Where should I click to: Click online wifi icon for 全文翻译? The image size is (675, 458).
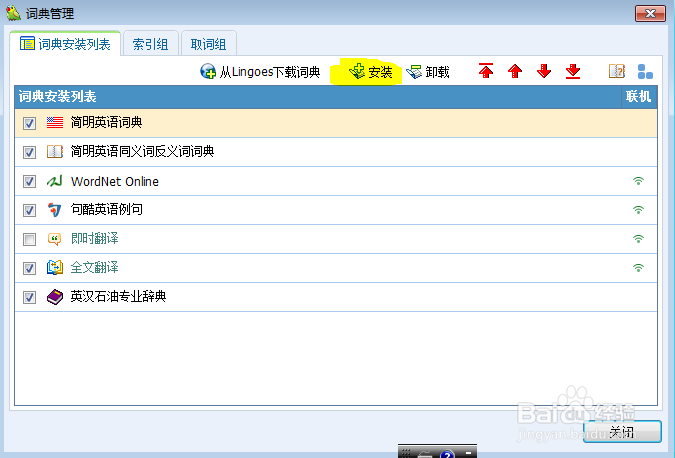click(638, 268)
